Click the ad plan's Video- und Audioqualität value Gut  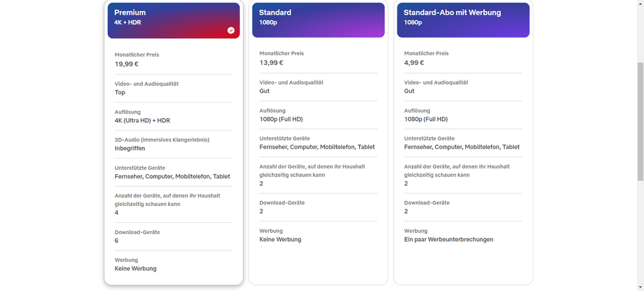[x=409, y=92]
